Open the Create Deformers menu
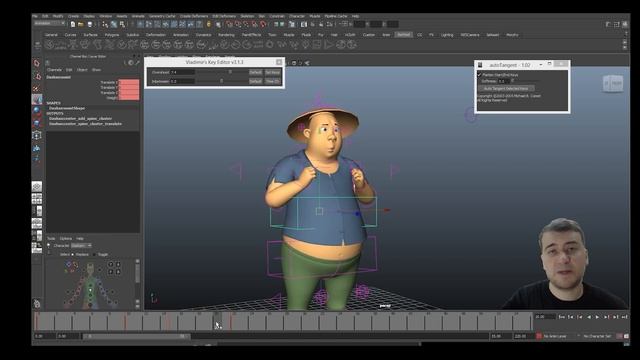The width and height of the screenshot is (640, 360). pos(194,16)
